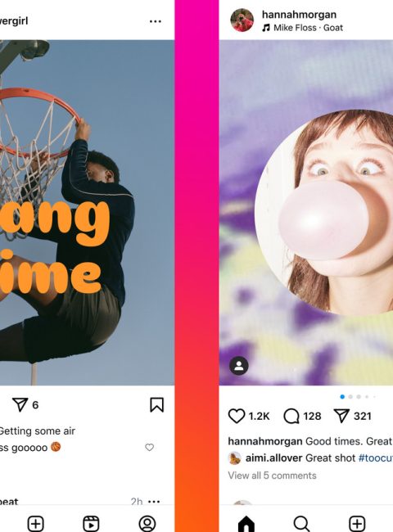Open the three-dot menu on basketball post
This screenshot has height=532, width=393.
pyautogui.click(x=155, y=21)
